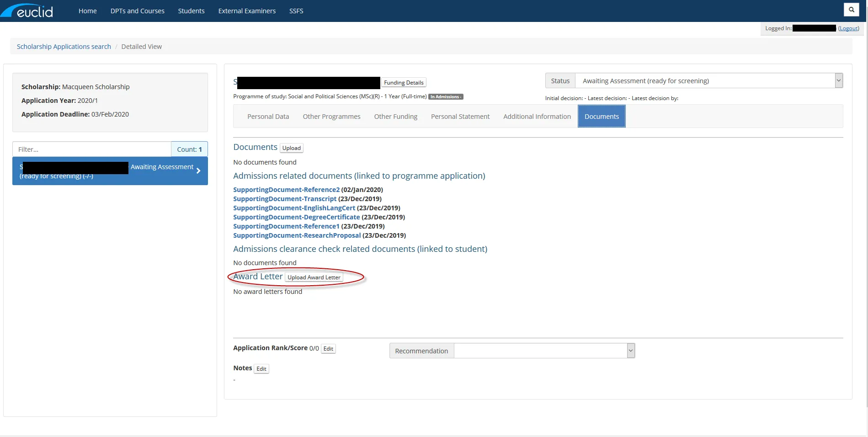Edit the Notes field
Image resolution: width=868 pixels, height=437 pixels.
click(x=261, y=368)
